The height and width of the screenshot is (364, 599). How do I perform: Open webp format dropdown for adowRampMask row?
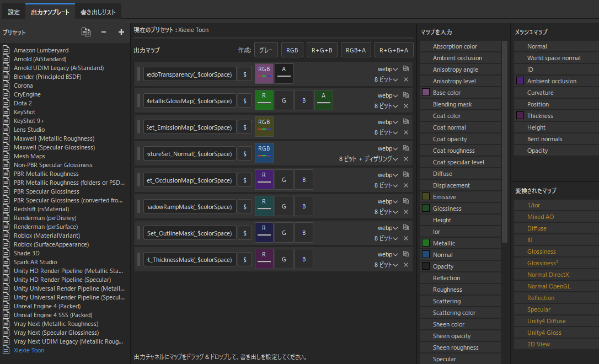387,201
